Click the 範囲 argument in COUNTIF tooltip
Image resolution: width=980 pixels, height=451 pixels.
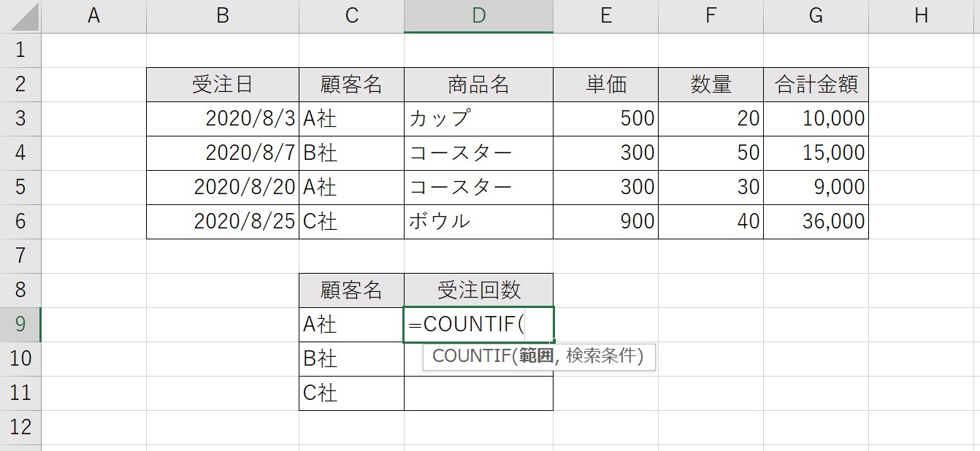coord(537,356)
